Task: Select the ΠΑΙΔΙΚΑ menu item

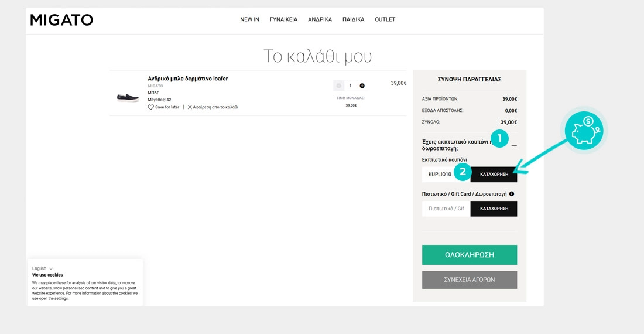Action: 353,19
